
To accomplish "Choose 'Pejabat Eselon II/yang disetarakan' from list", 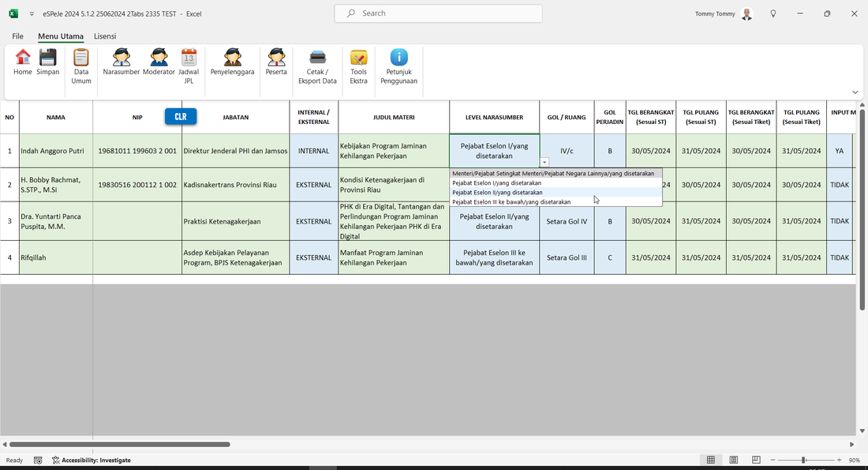I will coord(497,193).
